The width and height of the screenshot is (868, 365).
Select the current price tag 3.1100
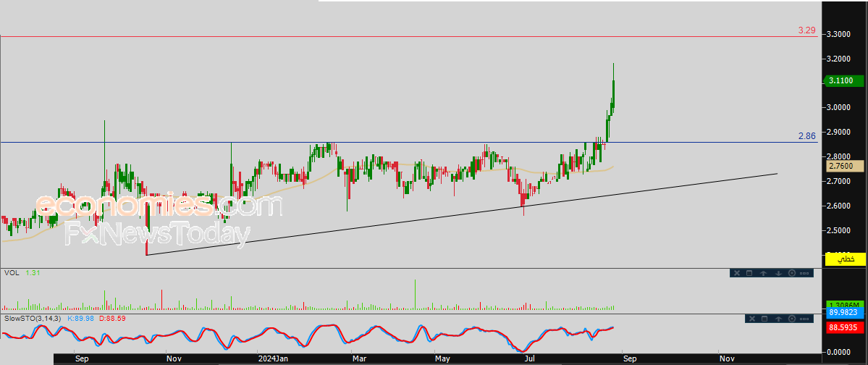click(x=845, y=81)
